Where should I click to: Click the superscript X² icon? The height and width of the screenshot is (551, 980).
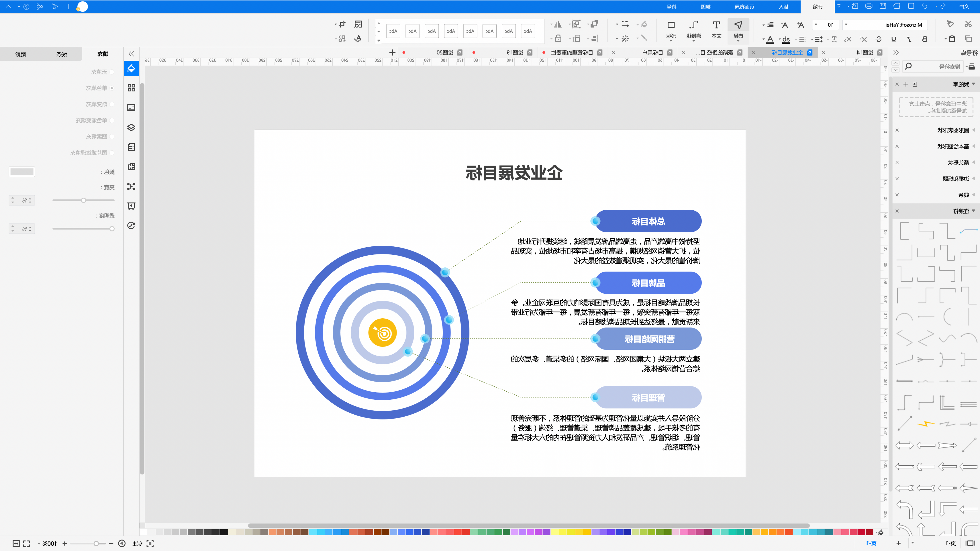(x=863, y=39)
